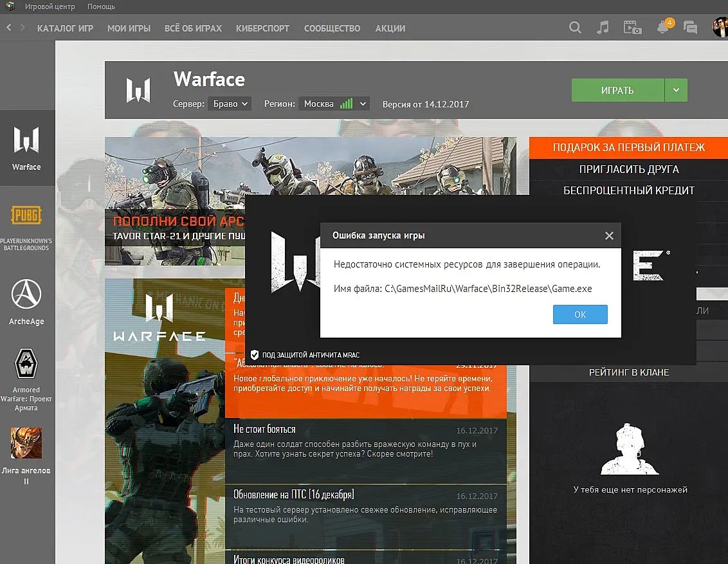Click У тебя еще нет персонажей text

[630, 490]
